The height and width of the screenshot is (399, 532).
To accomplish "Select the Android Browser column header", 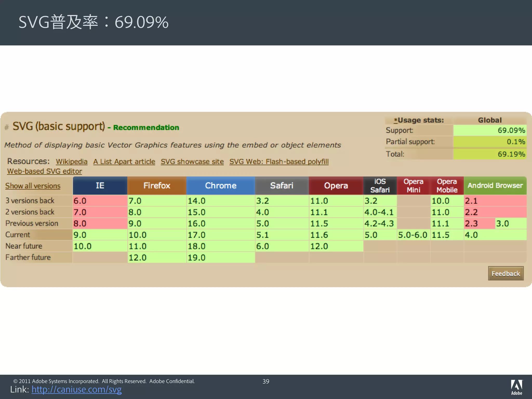I will coord(495,185).
